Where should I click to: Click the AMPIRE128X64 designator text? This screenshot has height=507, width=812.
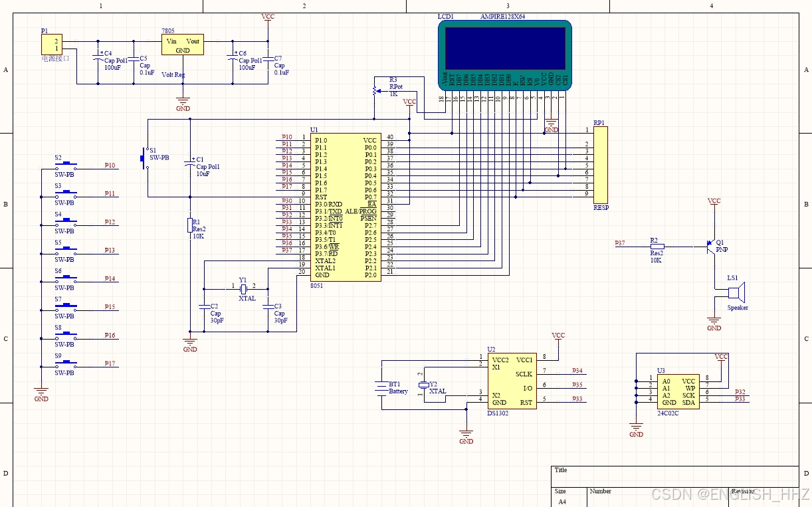click(502, 16)
